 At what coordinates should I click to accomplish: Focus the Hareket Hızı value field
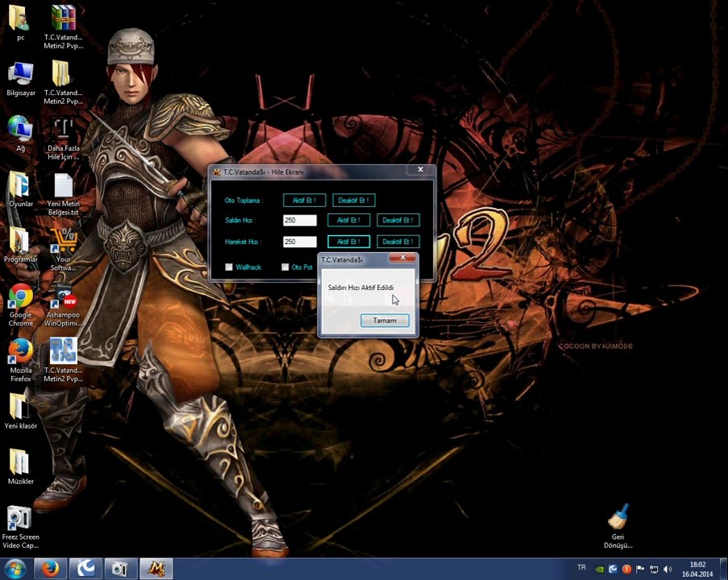(300, 242)
